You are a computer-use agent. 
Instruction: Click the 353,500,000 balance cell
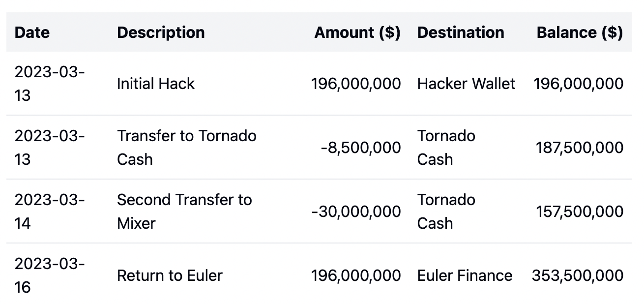coord(577,275)
